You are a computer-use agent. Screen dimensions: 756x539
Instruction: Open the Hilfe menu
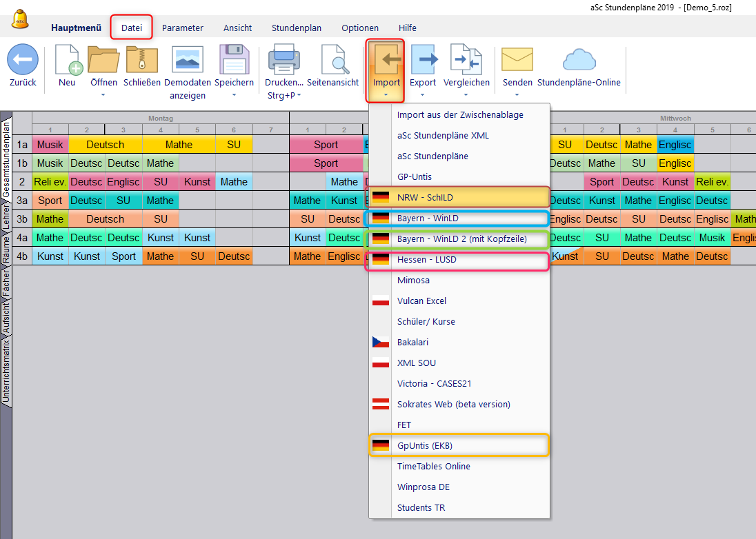click(408, 28)
